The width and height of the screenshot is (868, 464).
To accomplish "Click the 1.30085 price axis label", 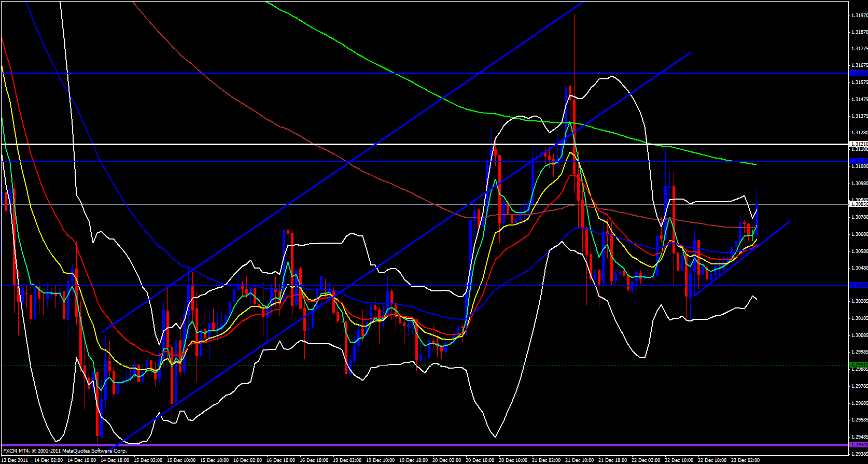I will pyautogui.click(x=860, y=335).
